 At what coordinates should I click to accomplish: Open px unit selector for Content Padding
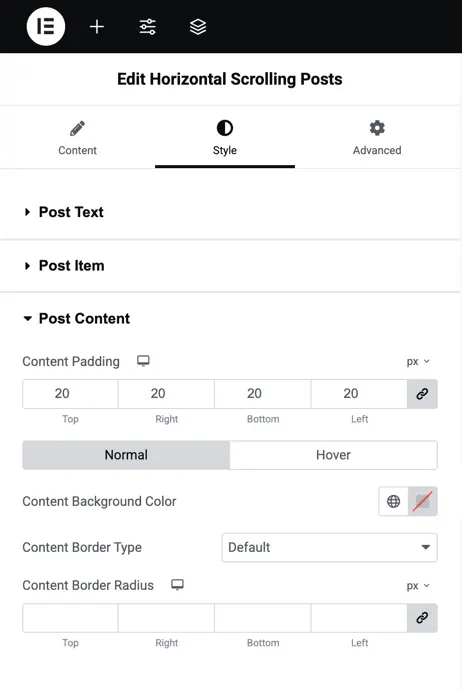point(418,362)
